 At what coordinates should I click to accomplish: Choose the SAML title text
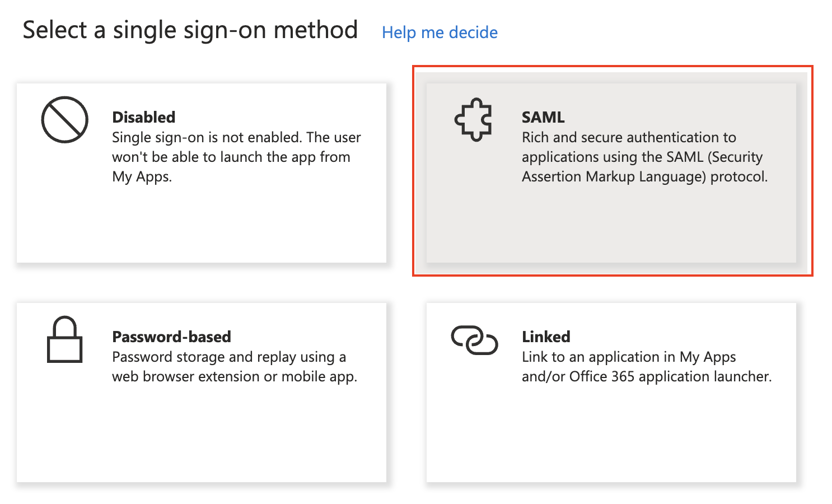[x=543, y=117]
